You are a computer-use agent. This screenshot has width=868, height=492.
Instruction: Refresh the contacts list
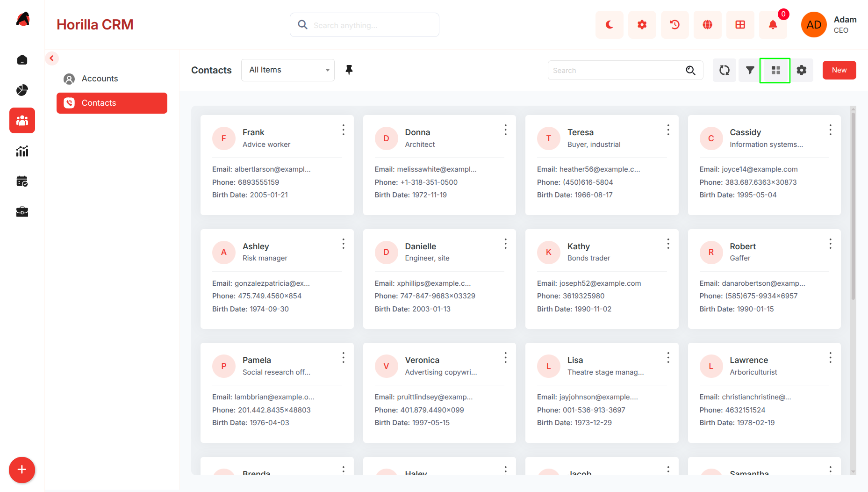[x=725, y=70]
